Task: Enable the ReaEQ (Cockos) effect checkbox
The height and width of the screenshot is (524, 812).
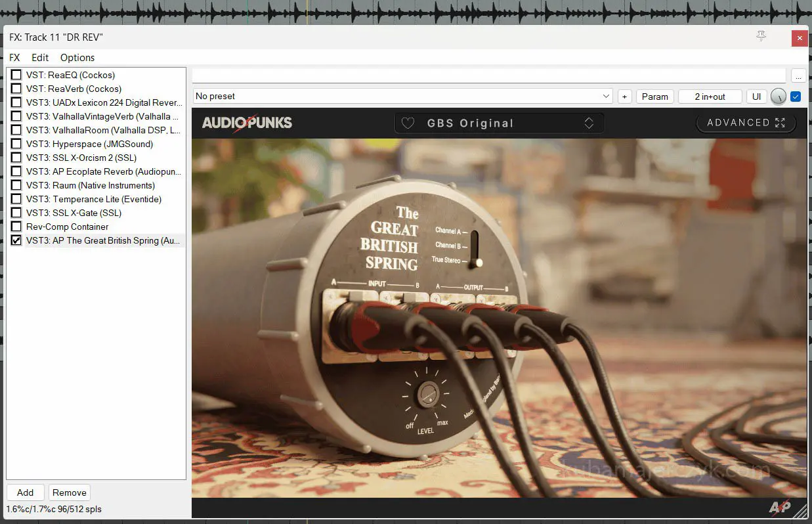Action: pyautogui.click(x=16, y=75)
